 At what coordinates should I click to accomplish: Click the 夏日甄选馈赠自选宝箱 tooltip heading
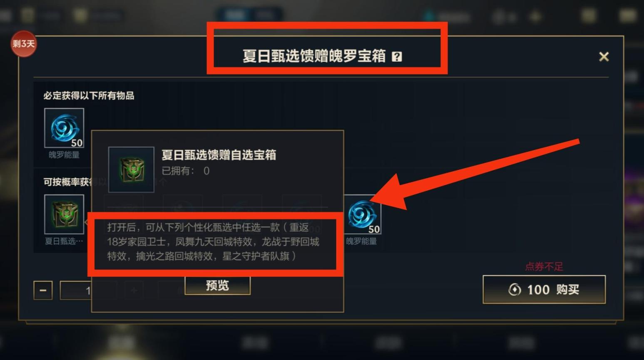[219, 155]
